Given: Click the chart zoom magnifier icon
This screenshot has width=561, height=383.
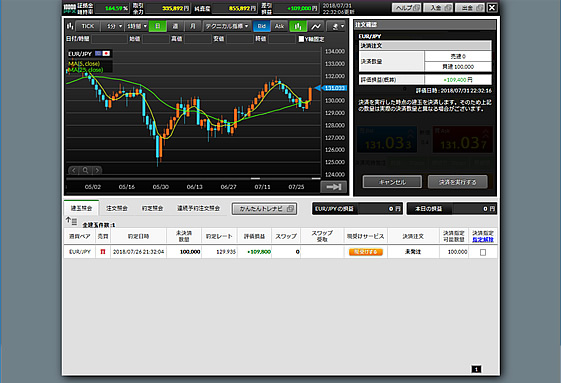Looking at the screenshot, I should tap(85, 170).
